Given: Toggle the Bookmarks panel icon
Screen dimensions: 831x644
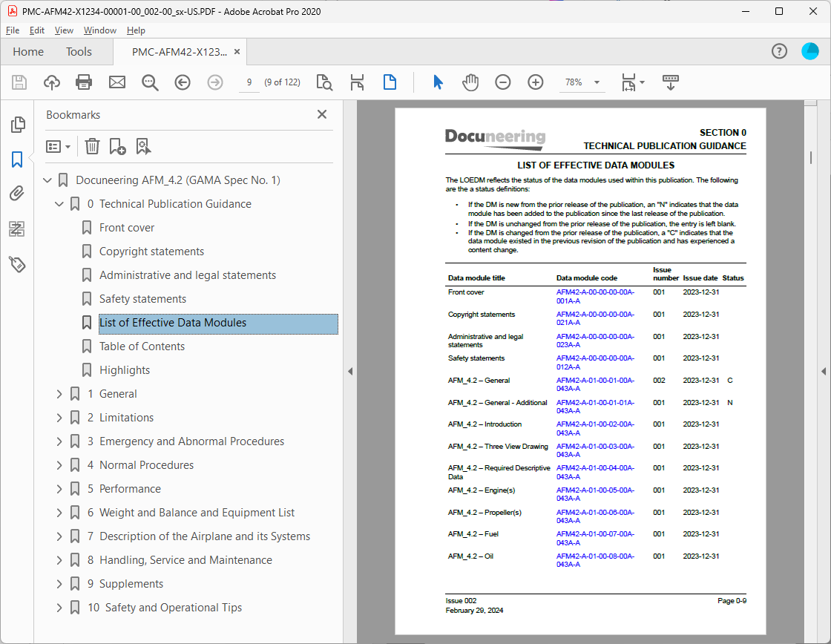Looking at the screenshot, I should coord(17,159).
